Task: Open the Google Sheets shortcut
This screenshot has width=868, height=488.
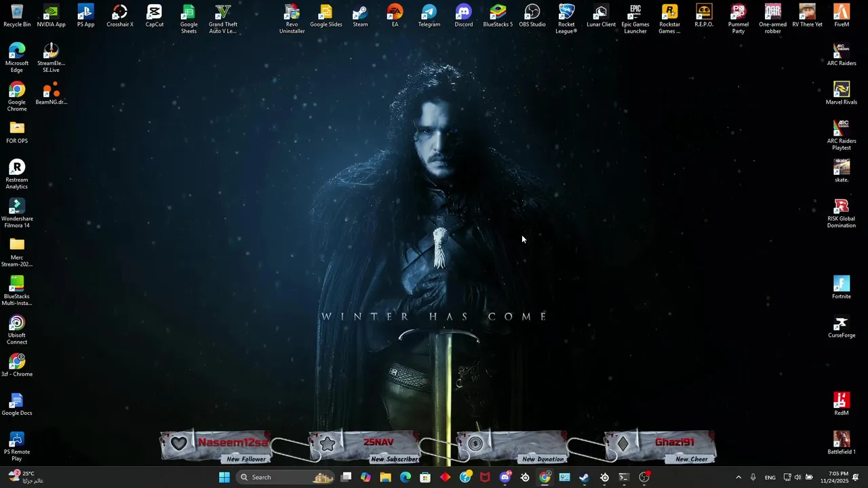Action: point(189,19)
